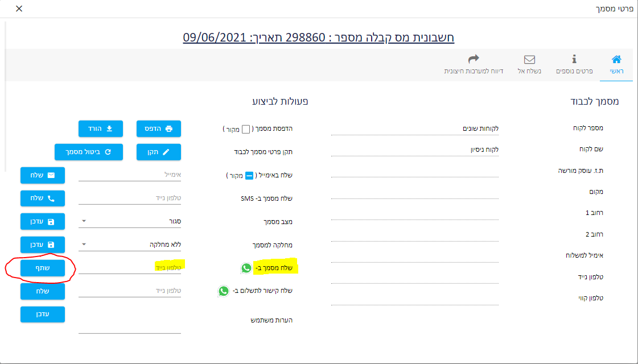Viewport: 638px width, 364px height.
Task: Click the אימיל למשלוח field
Action: (415, 256)
